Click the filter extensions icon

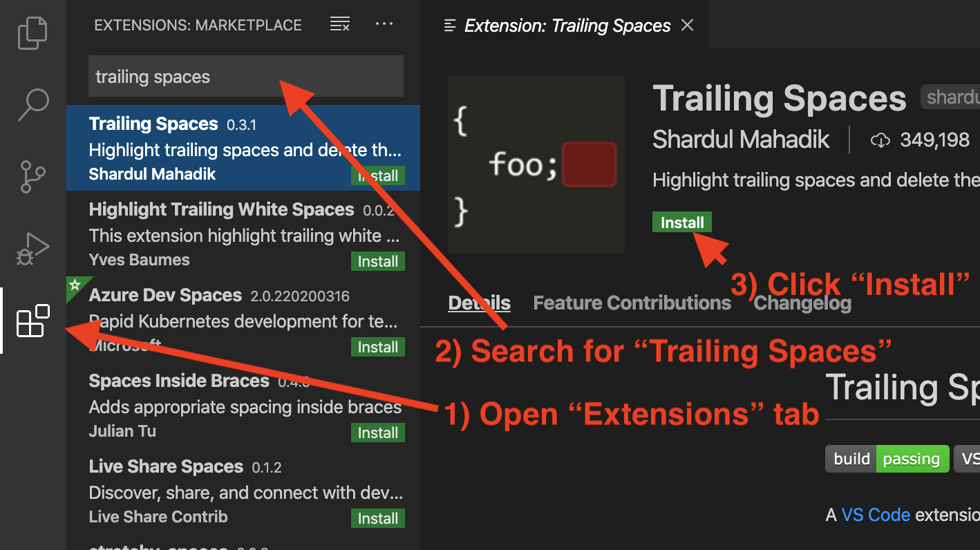pos(339,23)
